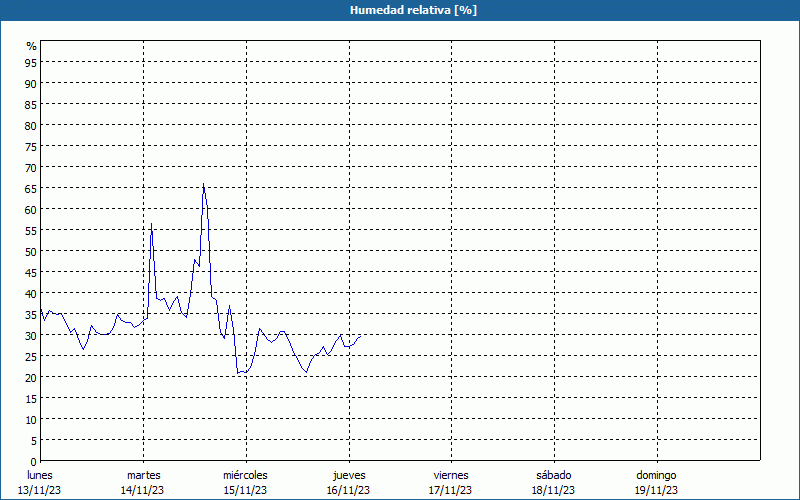Select the 'miércoles' day label
Screen dimensions: 800x500
[245, 475]
